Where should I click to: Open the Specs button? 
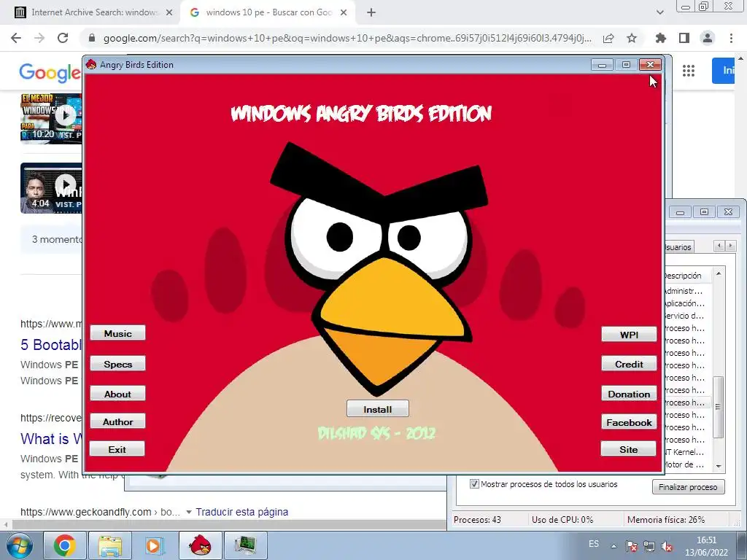117,364
